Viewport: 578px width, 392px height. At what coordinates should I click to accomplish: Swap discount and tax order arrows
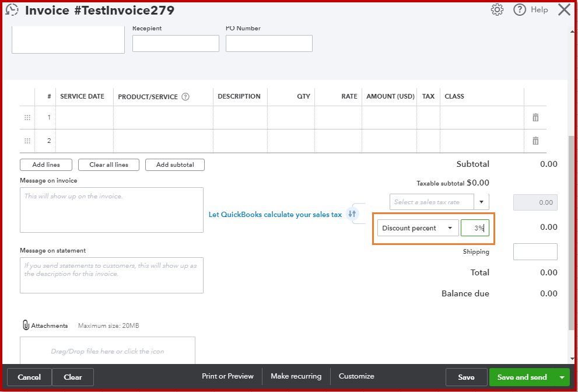(x=352, y=214)
